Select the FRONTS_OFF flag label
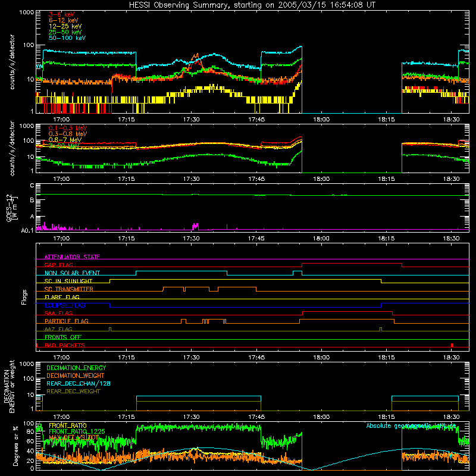Viewport: 476px width, 476px height. point(63,337)
